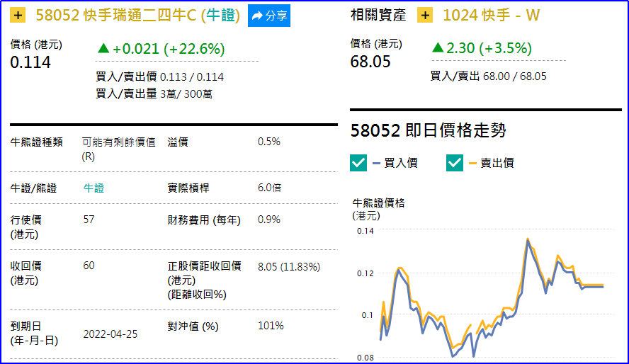Click the related asset price 68.05
The width and height of the screenshot is (629, 364).
(370, 62)
